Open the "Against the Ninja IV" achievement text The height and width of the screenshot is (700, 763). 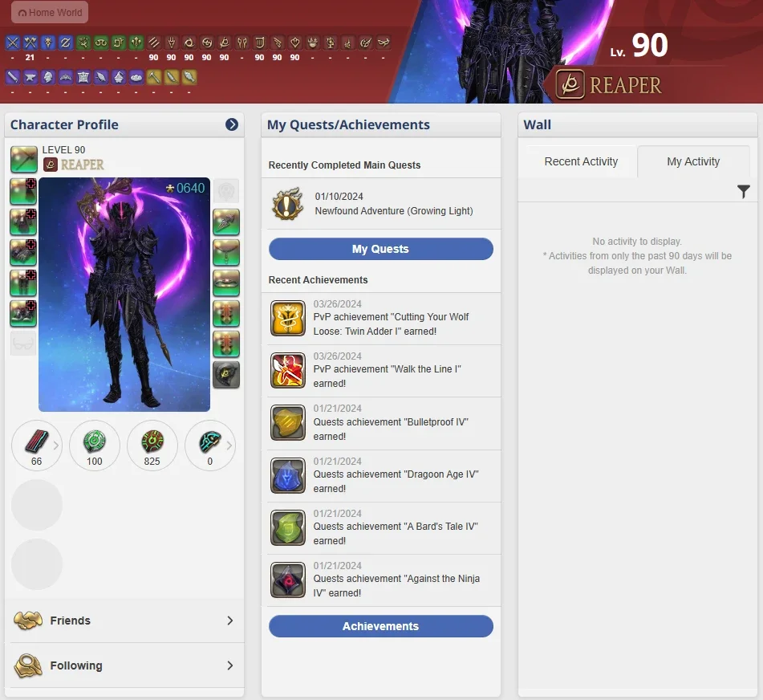pyautogui.click(x=396, y=585)
